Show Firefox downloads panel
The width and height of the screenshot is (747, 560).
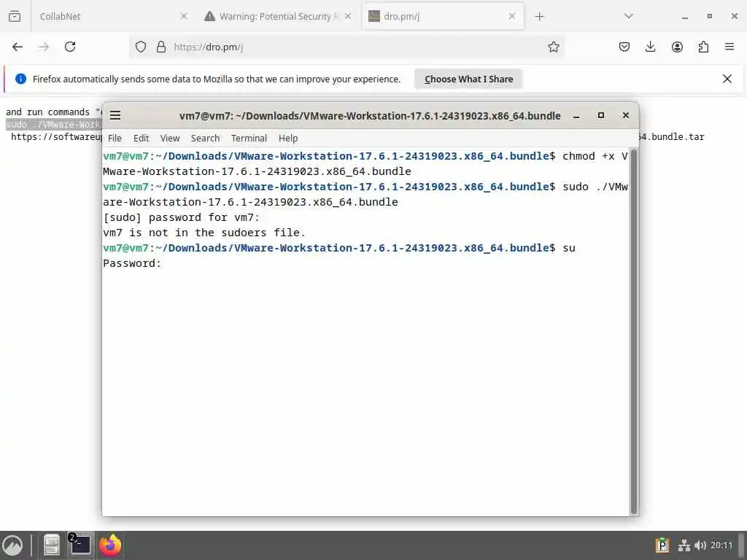650,47
